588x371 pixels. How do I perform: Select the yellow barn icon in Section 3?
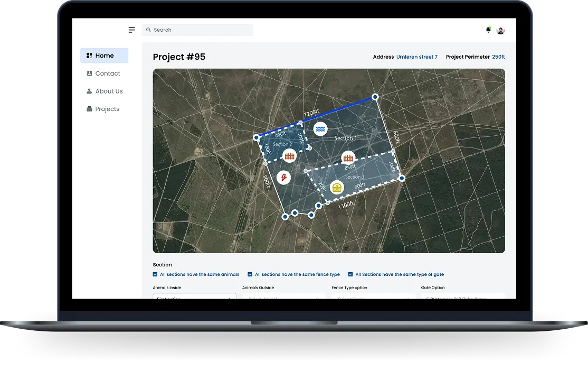coord(337,187)
